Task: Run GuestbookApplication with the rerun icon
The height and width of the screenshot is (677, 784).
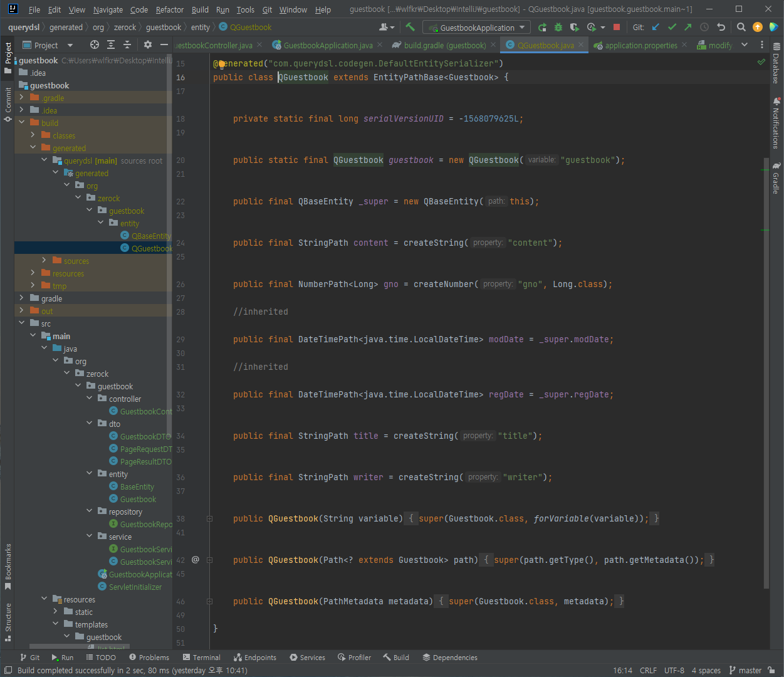Action: [x=542, y=27]
